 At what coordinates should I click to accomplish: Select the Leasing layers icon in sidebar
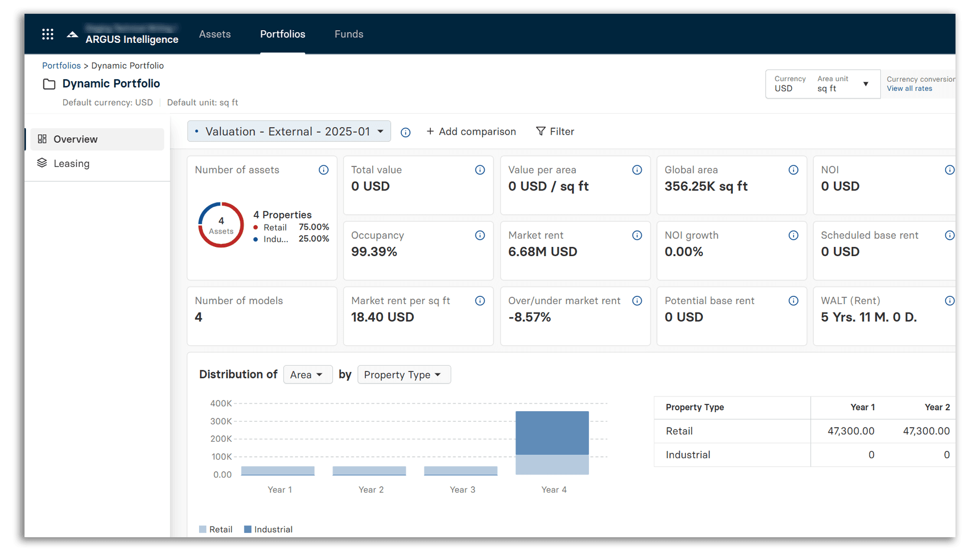(42, 163)
